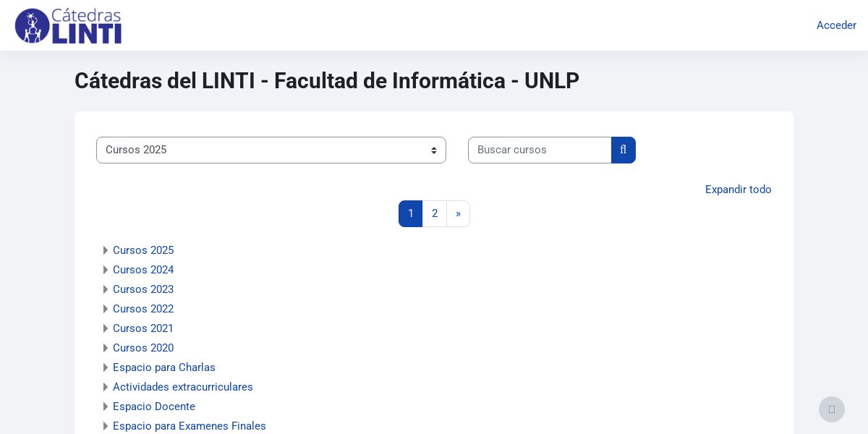The height and width of the screenshot is (434, 868).
Task: Open Espacio para Examenes Finales link
Action: coord(190,426)
